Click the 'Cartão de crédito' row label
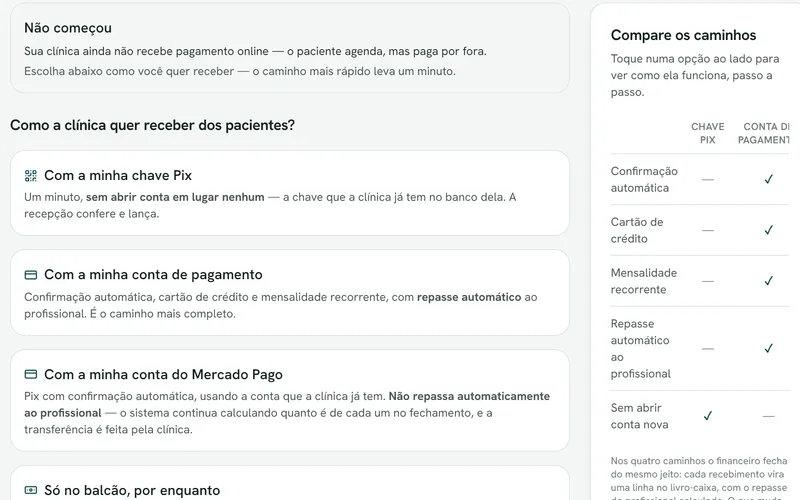 tap(637, 230)
